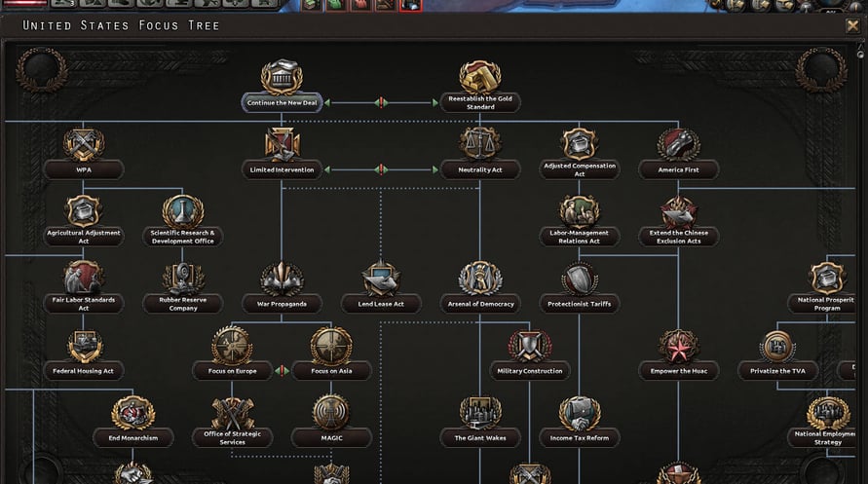The image size is (868, 484).
Task: Choose Arsenal of Democracy focus icon
Action: coord(480,279)
